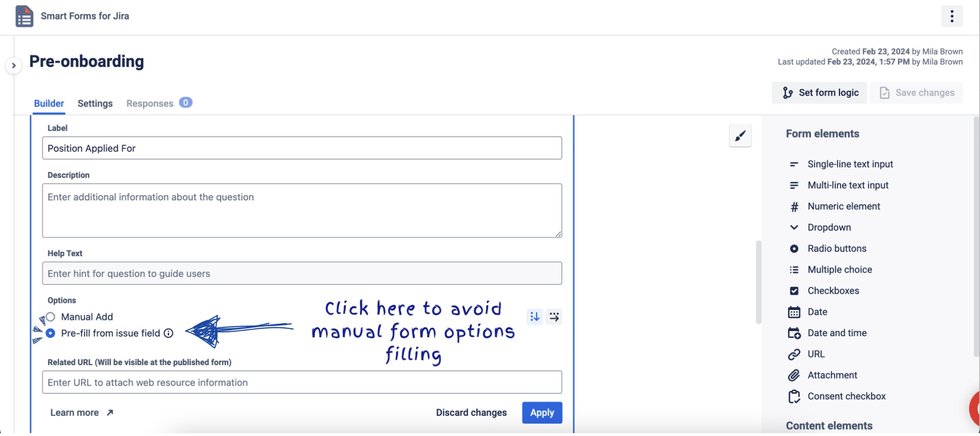
Task: Switch to the Settings tab
Action: point(95,103)
